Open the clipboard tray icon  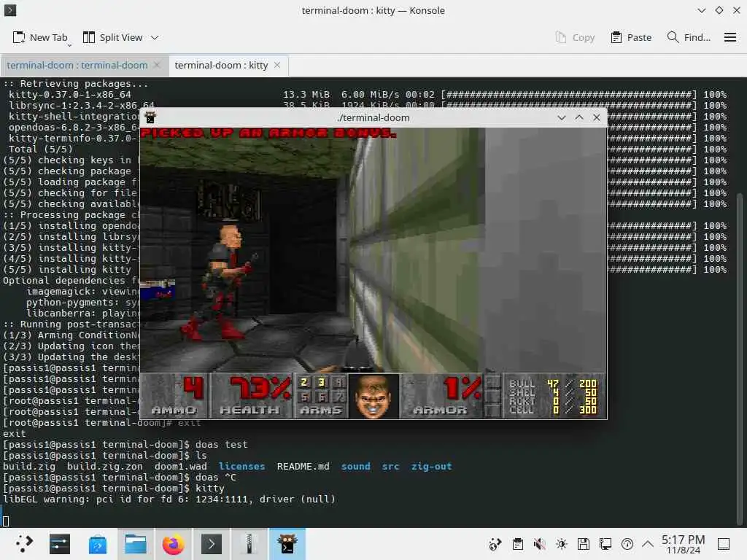pos(517,544)
